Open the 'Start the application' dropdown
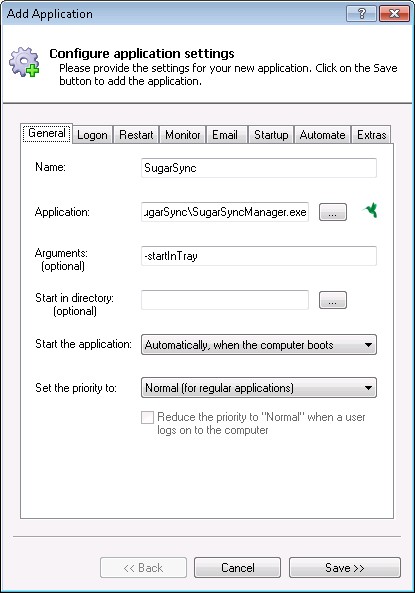This screenshot has width=415, height=593. click(x=259, y=345)
